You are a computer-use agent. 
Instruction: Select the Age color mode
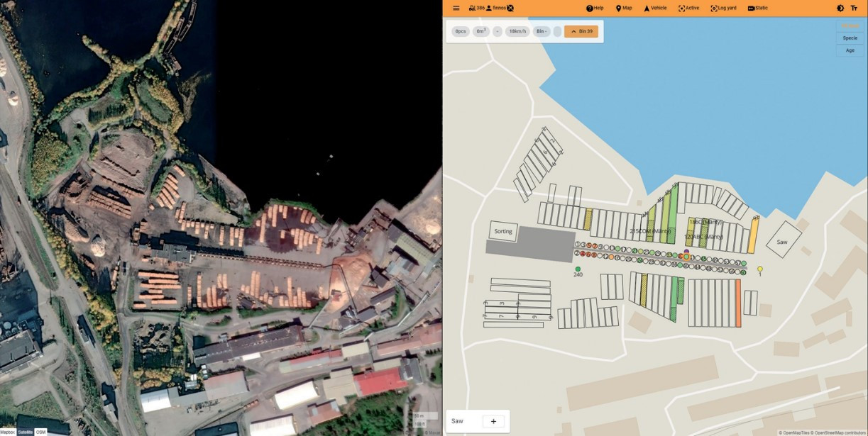(x=850, y=50)
